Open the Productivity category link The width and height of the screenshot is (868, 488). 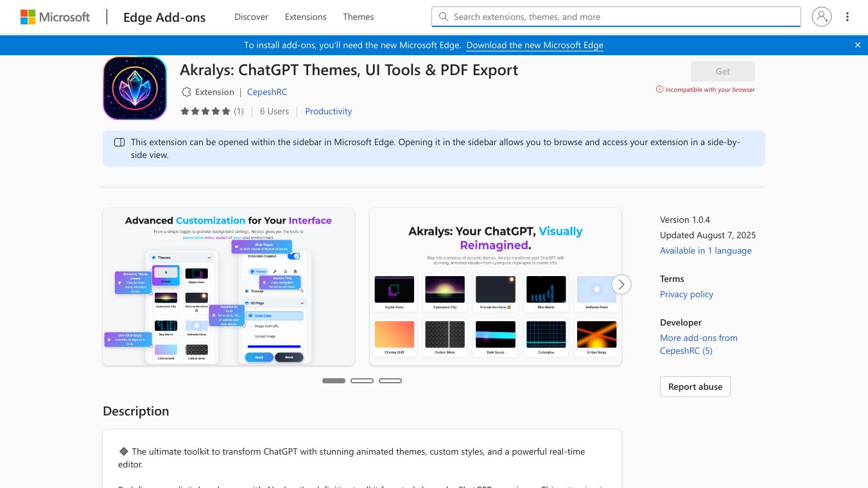coord(329,111)
